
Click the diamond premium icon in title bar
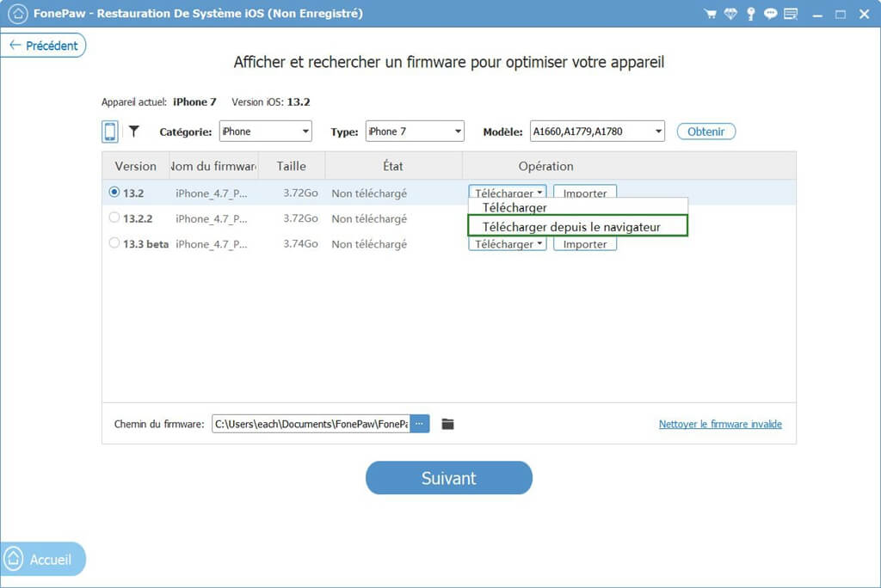pyautogui.click(x=730, y=14)
